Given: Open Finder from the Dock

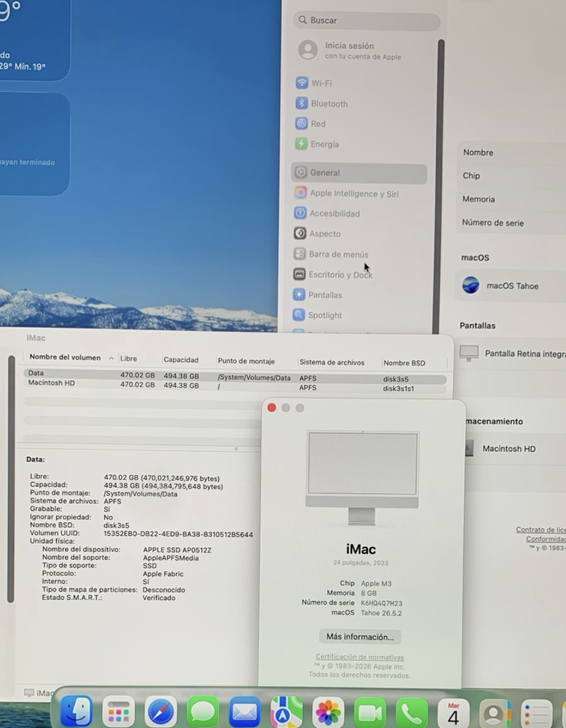Looking at the screenshot, I should pyautogui.click(x=77, y=711).
